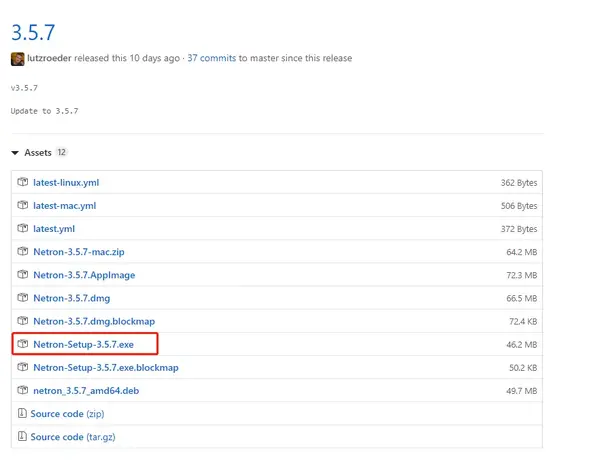Click lutzroeder's avatar image
This screenshot has width=600, height=464.
(x=17, y=58)
